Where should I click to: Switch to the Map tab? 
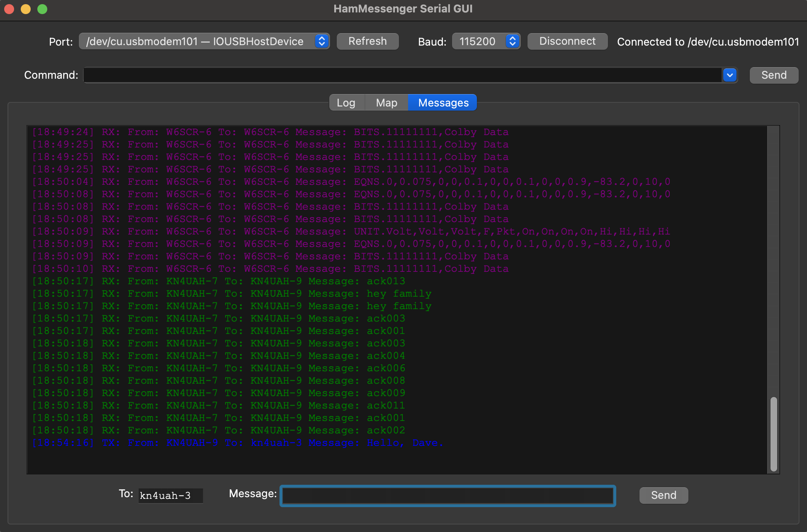[x=386, y=103]
